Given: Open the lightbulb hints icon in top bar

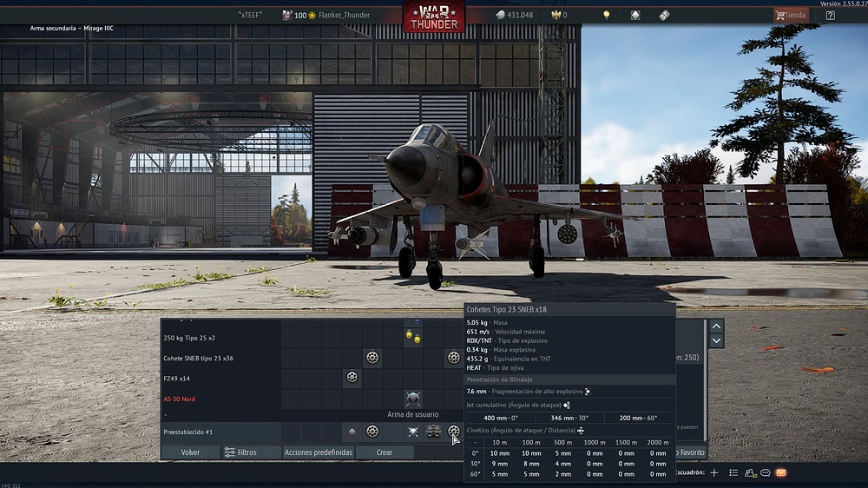Looking at the screenshot, I should (x=607, y=15).
